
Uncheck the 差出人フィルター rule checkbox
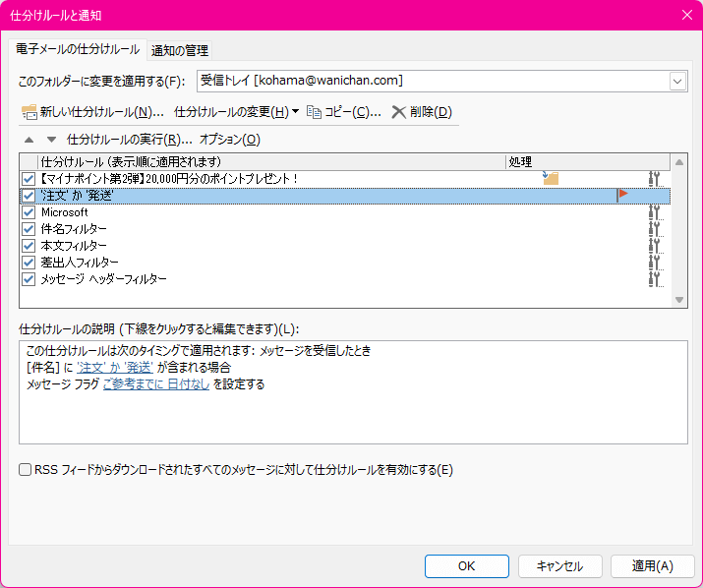29,262
